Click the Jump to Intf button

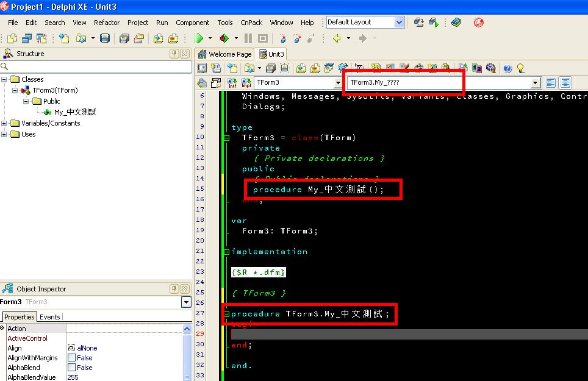(x=232, y=83)
